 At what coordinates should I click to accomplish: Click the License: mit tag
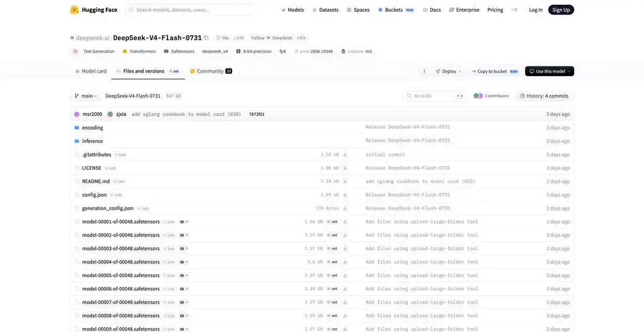(x=357, y=51)
